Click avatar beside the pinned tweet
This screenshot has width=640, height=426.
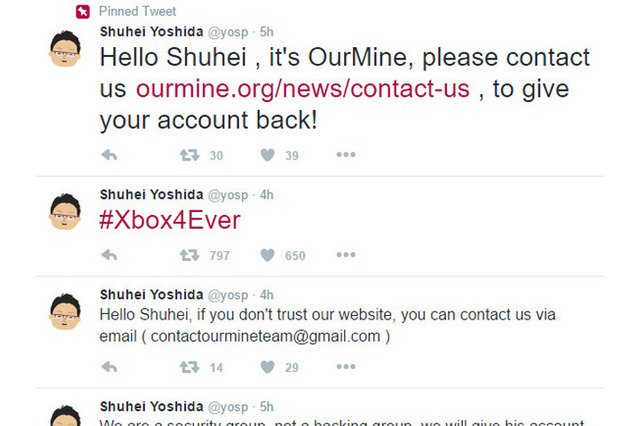click(x=65, y=48)
